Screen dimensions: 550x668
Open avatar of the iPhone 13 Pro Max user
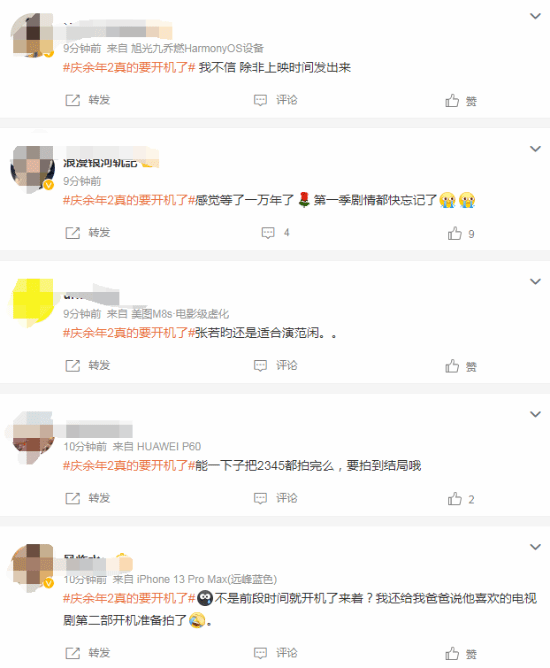(x=33, y=567)
